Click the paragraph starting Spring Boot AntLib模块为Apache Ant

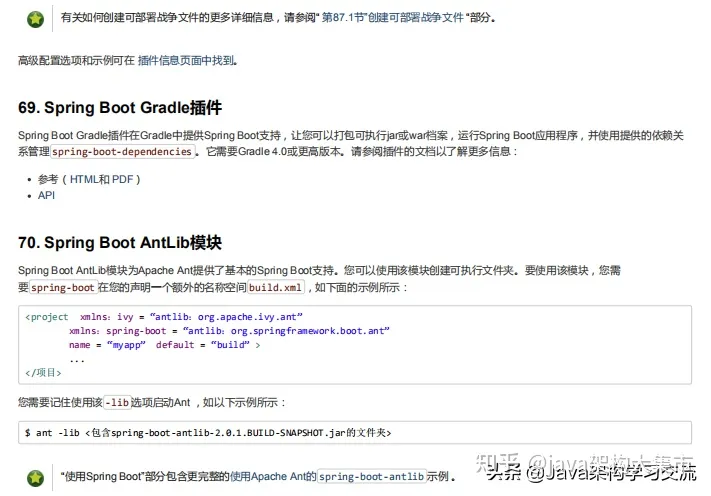click(320, 279)
